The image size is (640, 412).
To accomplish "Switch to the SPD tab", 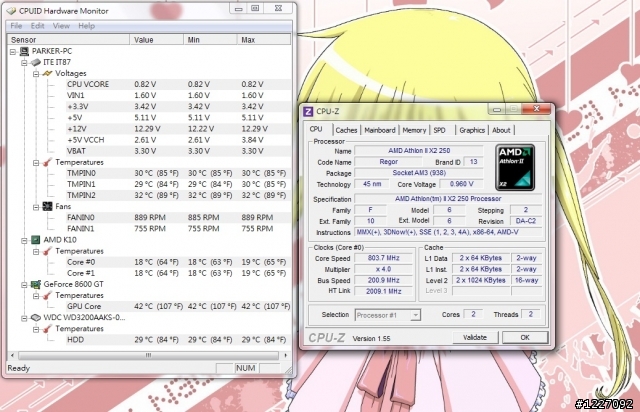I will point(439,130).
